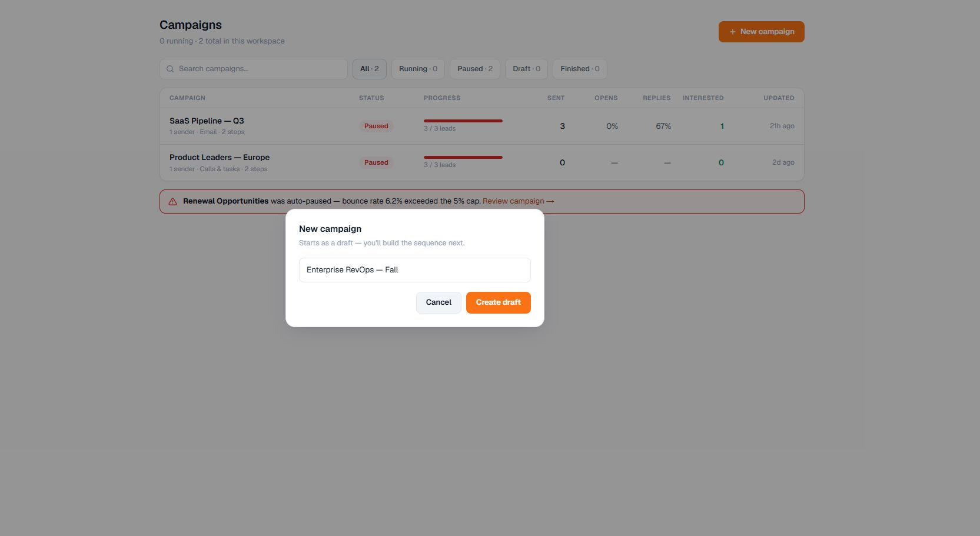Click the Create draft button

pos(498,302)
